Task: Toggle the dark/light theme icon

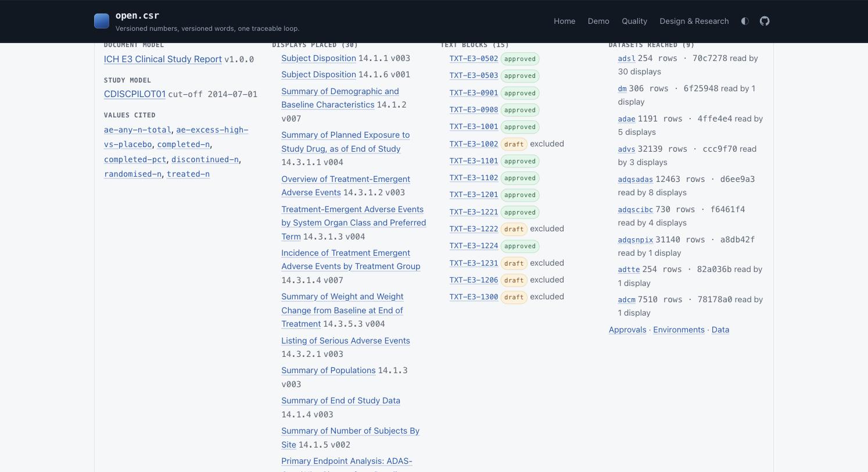Action: pos(745,21)
